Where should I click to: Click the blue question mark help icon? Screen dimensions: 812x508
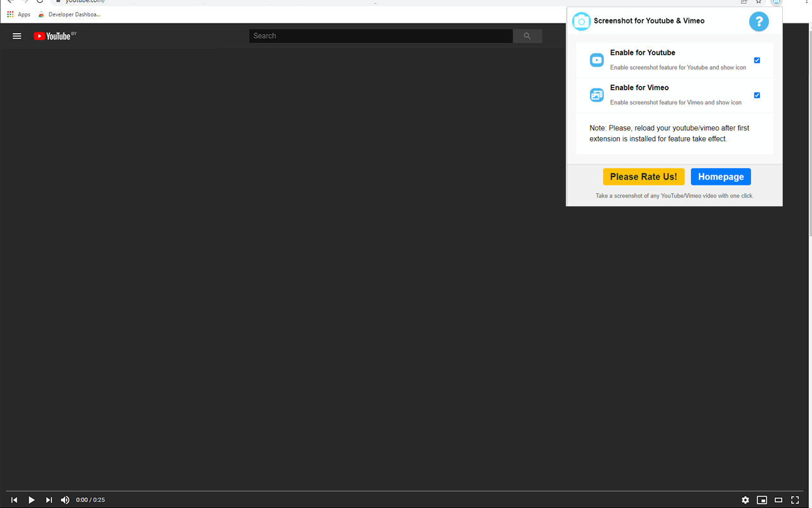click(x=759, y=21)
